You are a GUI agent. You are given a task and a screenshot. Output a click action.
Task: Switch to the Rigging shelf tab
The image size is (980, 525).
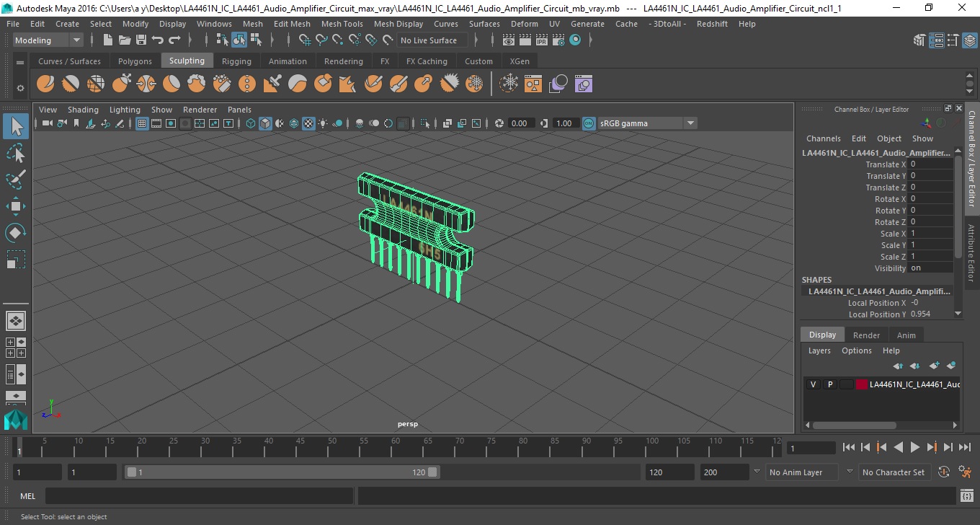(236, 61)
